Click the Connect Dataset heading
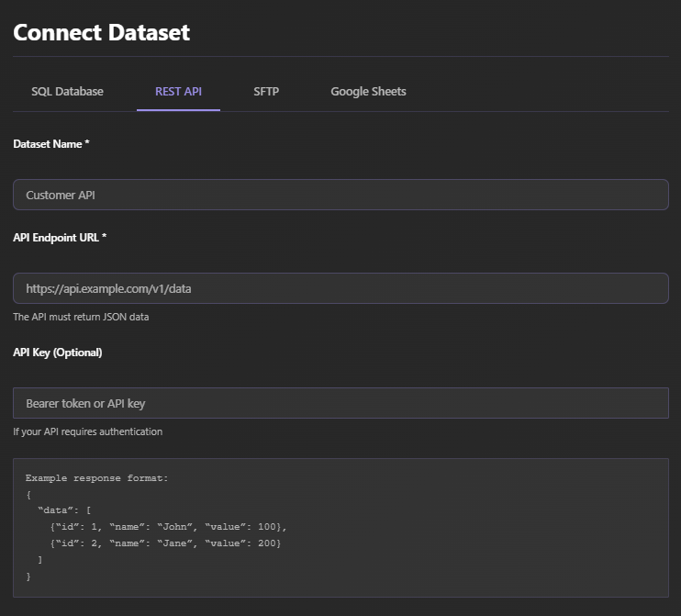This screenshot has width=681, height=616. point(101,33)
